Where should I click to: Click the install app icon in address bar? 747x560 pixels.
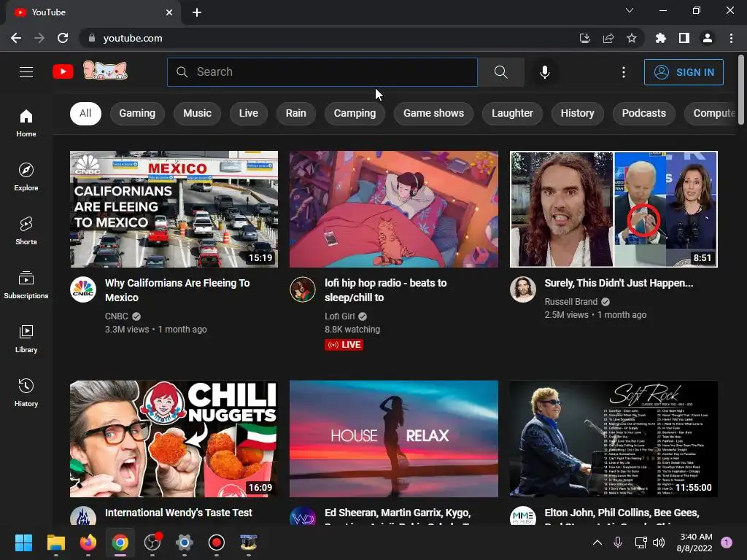(585, 38)
